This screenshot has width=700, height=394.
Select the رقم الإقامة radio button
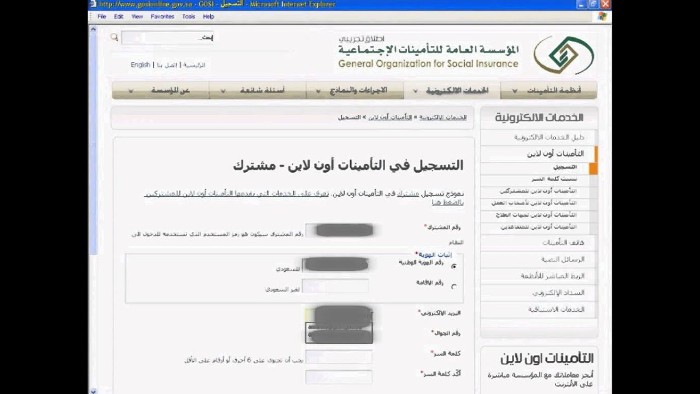[454, 286]
